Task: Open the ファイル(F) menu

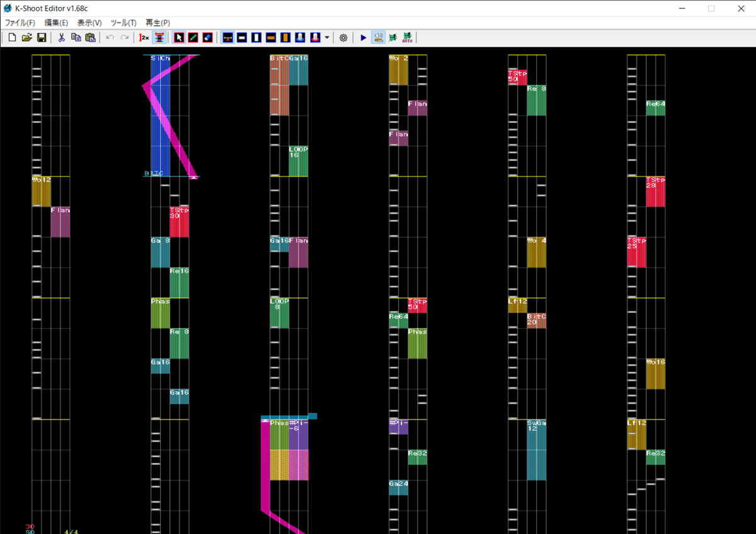Action: point(20,23)
